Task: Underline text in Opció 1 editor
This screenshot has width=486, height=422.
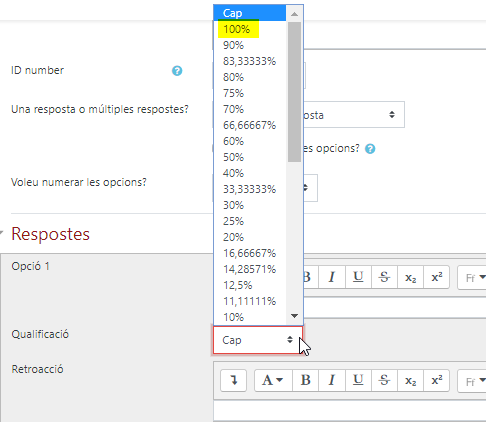Action: point(358,277)
